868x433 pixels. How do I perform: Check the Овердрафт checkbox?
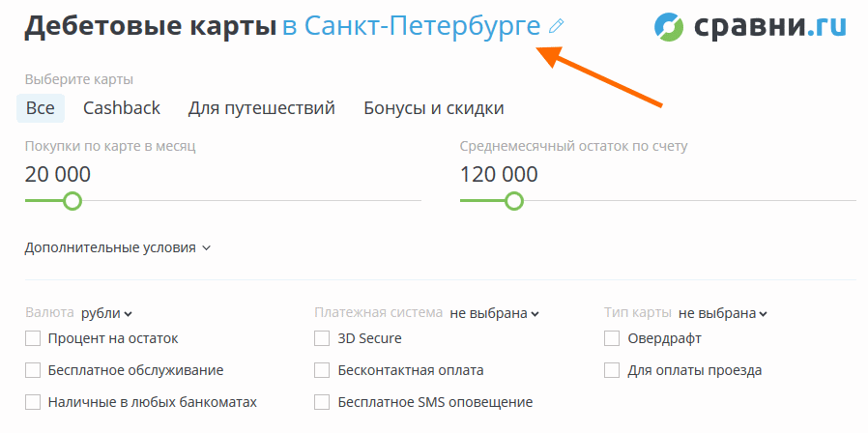point(612,338)
